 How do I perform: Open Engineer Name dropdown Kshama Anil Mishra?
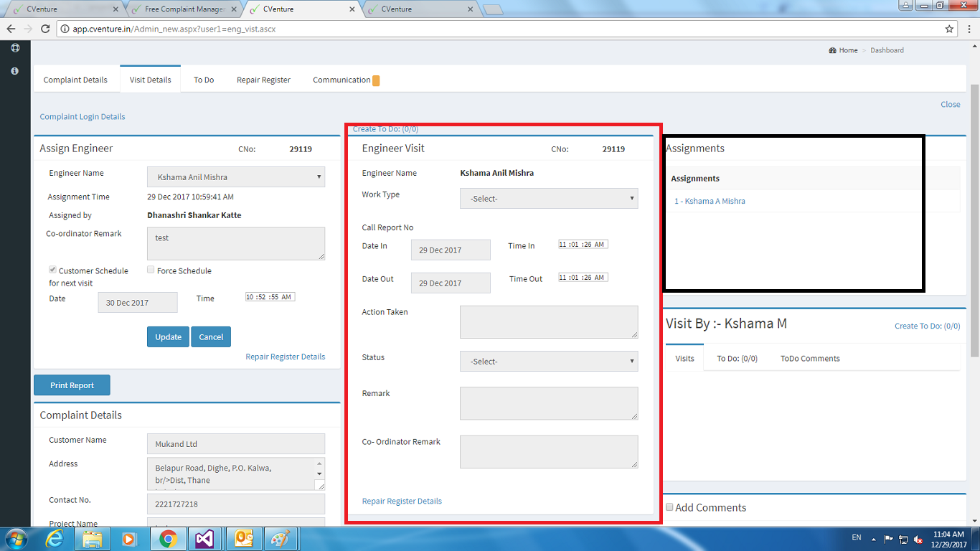tap(236, 177)
